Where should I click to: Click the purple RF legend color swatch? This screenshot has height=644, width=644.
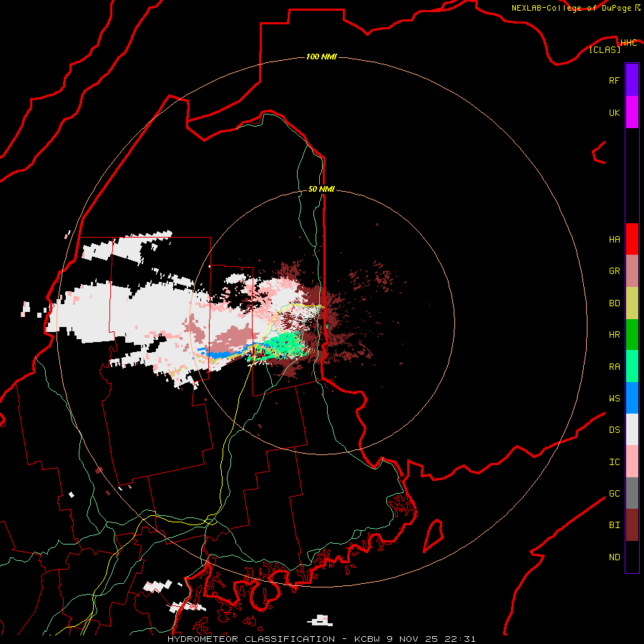(x=632, y=80)
